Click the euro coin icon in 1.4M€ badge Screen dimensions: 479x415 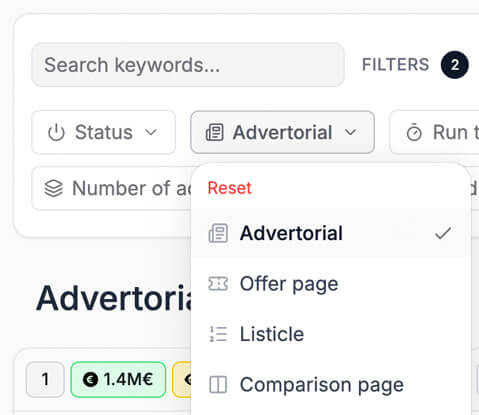tap(90, 379)
